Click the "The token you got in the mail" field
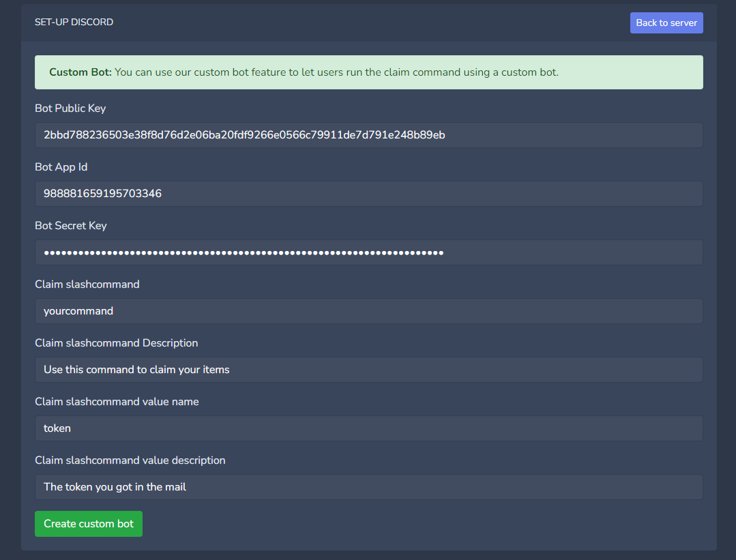This screenshot has height=560, width=736. pyautogui.click(x=368, y=487)
